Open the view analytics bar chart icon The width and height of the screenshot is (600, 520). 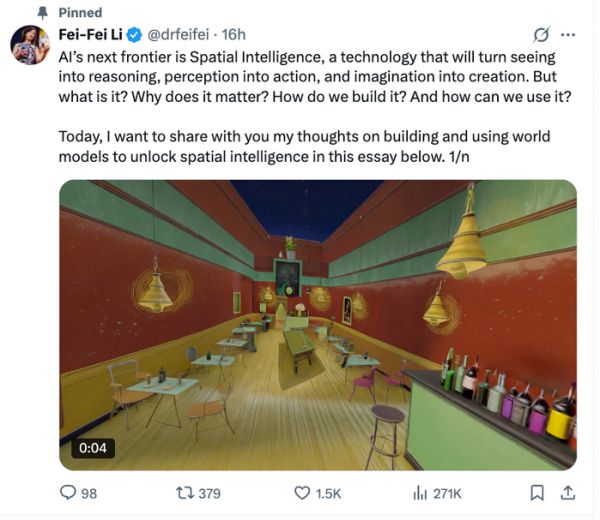420,492
